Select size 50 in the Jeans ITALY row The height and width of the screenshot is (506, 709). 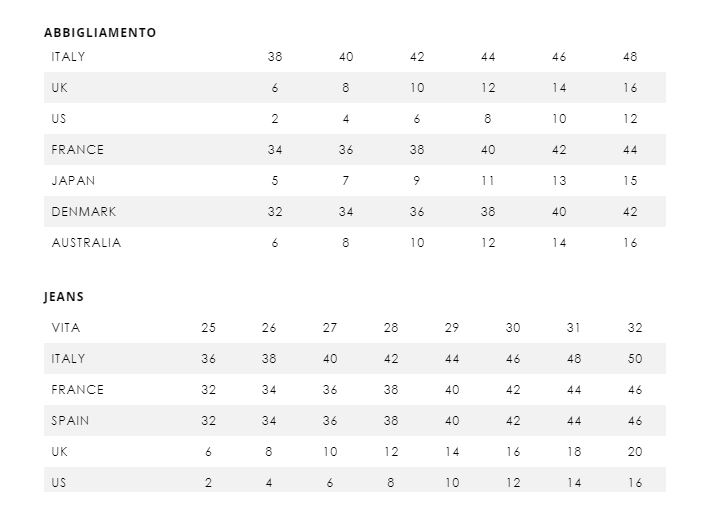click(635, 359)
